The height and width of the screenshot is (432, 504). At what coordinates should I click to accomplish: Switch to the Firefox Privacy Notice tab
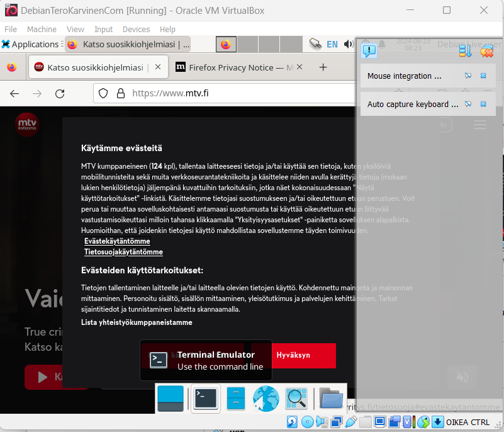click(233, 67)
